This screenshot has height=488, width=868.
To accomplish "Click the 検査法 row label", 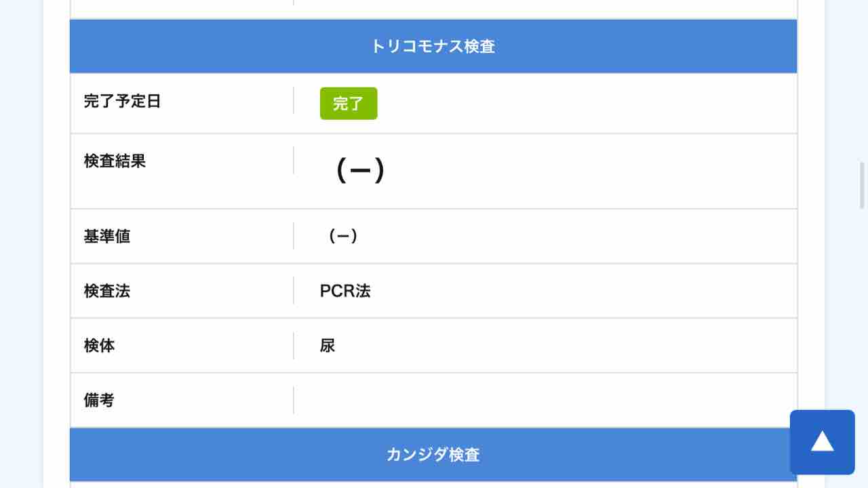I will 106,291.
